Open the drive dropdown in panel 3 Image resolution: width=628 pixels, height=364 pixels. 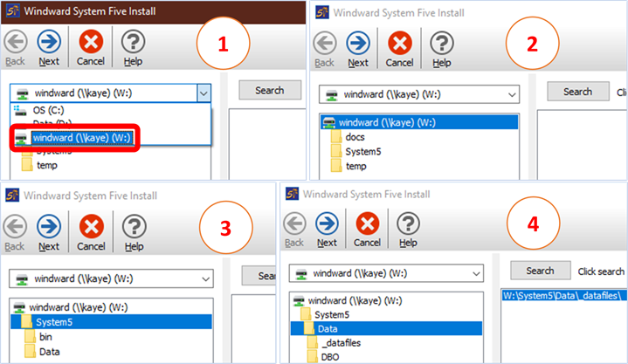click(x=205, y=278)
